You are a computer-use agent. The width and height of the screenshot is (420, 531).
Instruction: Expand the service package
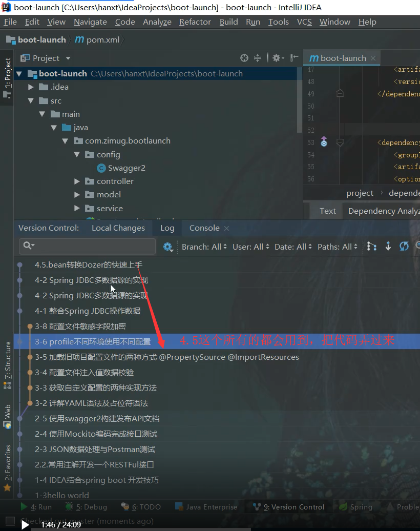[x=77, y=208]
